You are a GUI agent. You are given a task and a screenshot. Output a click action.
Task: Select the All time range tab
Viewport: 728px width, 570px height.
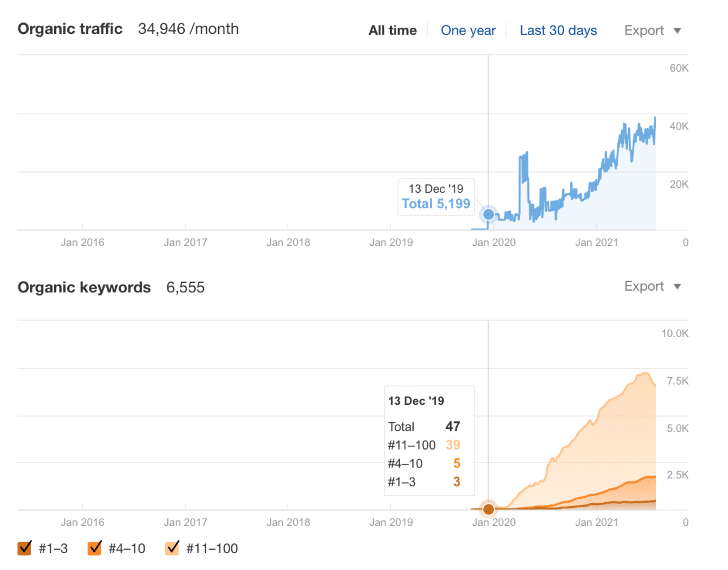392,31
